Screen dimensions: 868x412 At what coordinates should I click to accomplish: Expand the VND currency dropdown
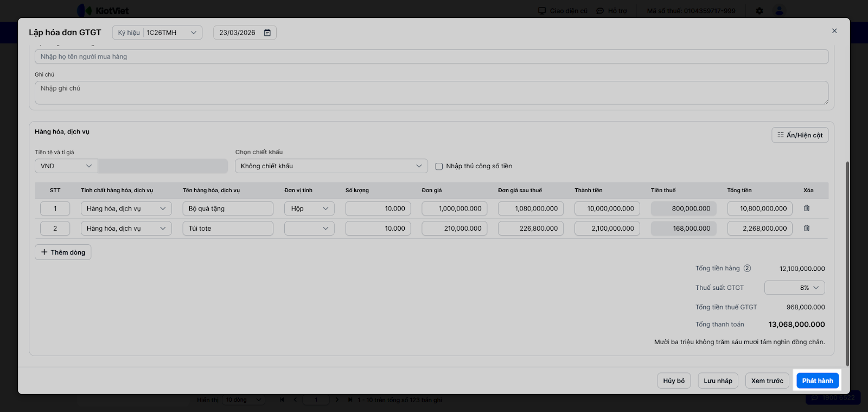[x=66, y=166]
